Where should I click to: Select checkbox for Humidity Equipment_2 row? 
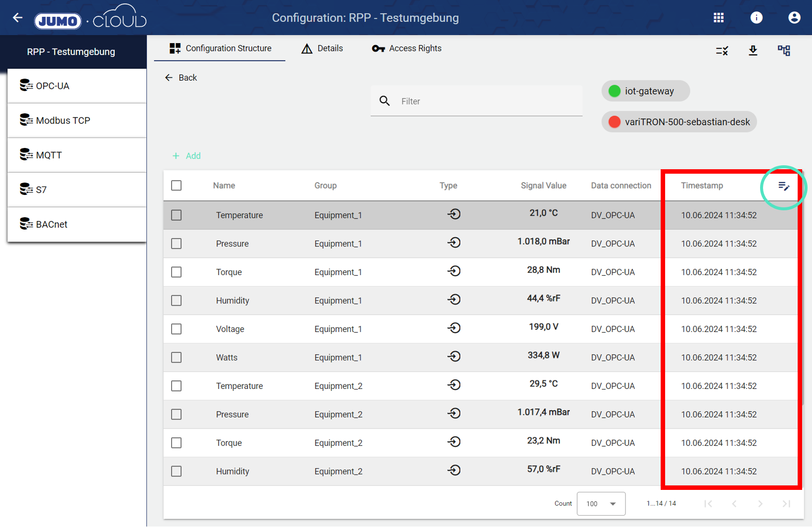177,472
